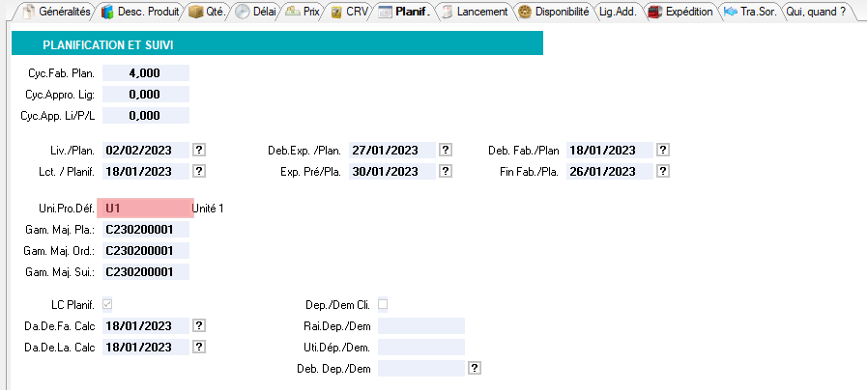Open the Desc. Produit tab
Viewport: 868px width, 391px height.
click(140, 12)
